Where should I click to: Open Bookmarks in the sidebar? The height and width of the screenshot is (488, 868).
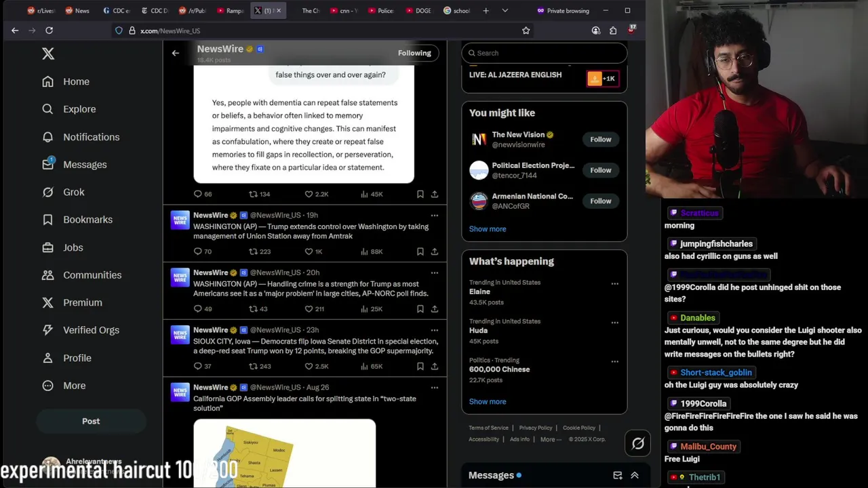pyautogui.click(x=77, y=220)
